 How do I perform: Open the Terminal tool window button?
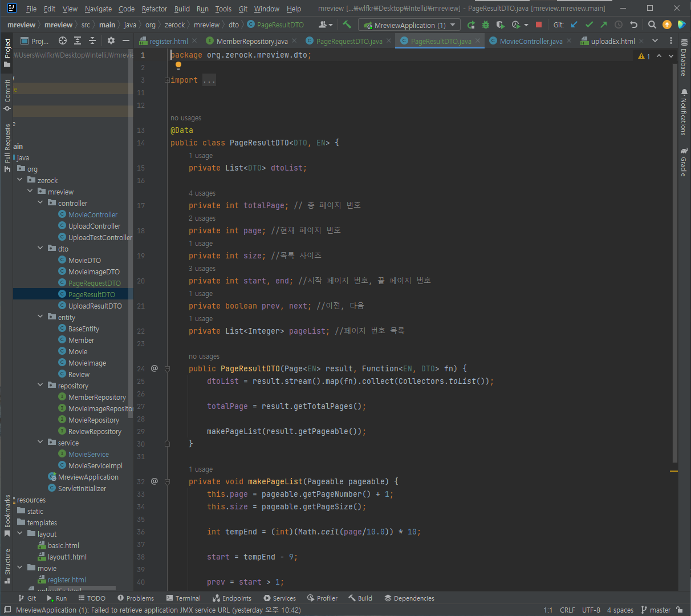184,598
